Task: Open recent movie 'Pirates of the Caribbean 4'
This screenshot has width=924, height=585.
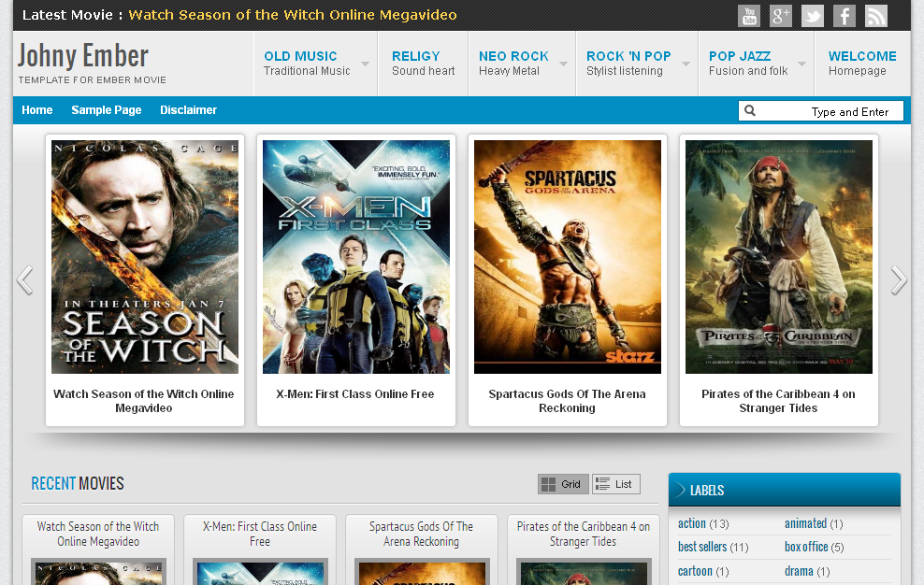Action: point(584,534)
